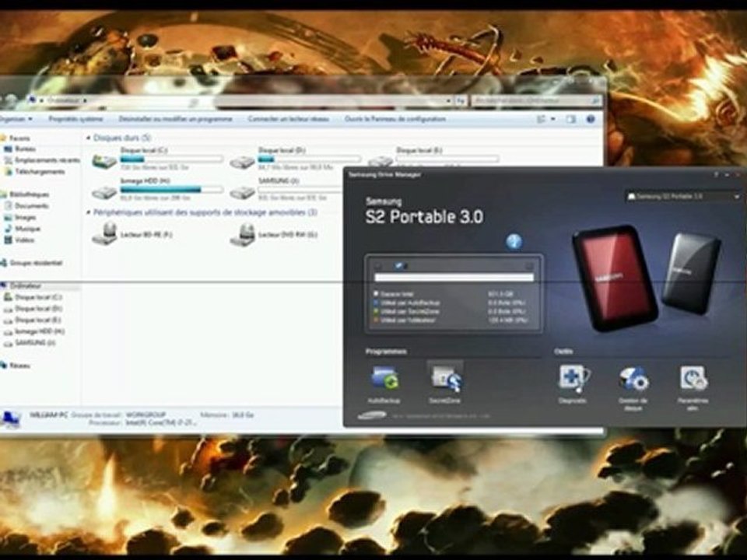Click Propriétés système in the Explorer toolbar
The image size is (747, 560).
75,119
